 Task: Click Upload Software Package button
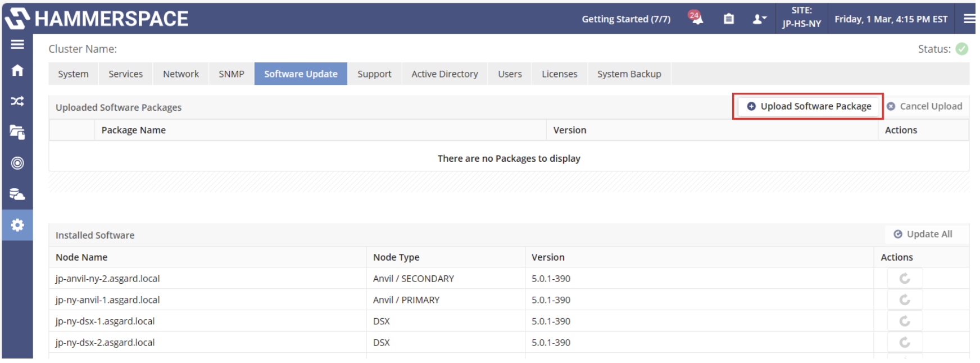pos(809,106)
